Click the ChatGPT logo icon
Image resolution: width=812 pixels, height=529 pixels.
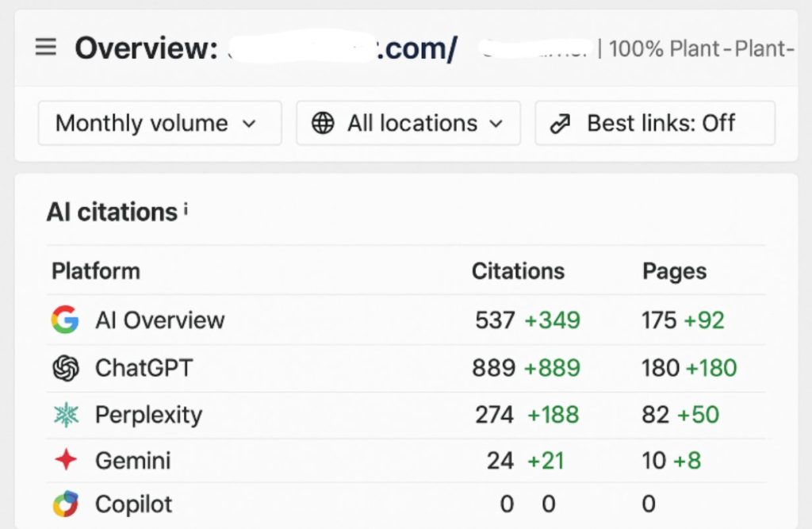[65, 368]
